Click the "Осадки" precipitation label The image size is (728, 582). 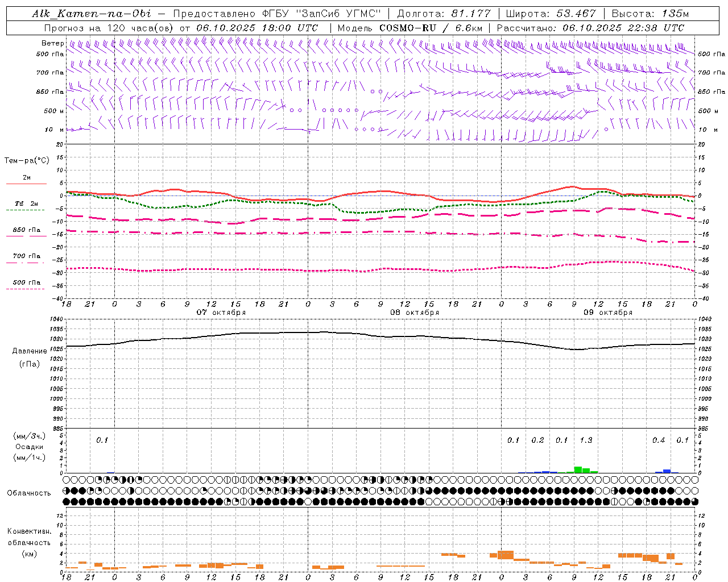(30, 447)
